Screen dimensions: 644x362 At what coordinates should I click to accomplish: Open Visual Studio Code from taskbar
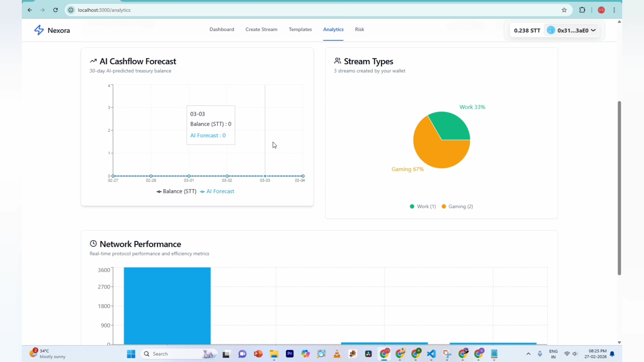(x=431, y=354)
